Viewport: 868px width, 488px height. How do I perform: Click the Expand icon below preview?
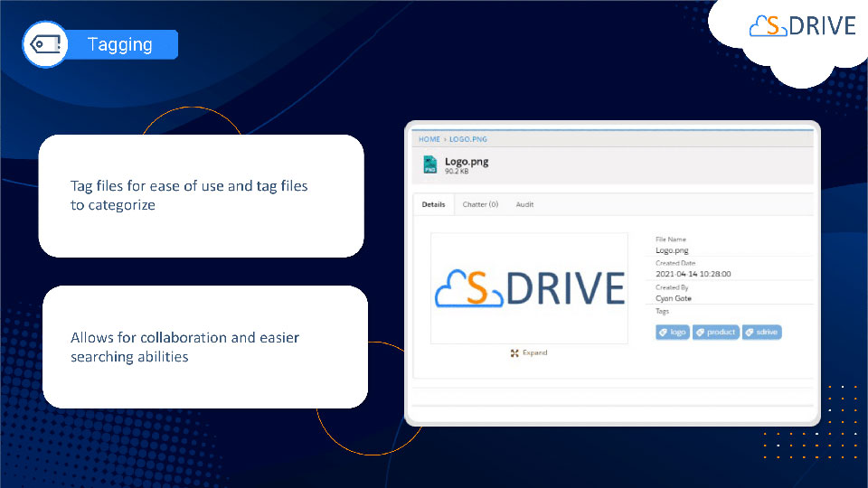tap(514, 353)
